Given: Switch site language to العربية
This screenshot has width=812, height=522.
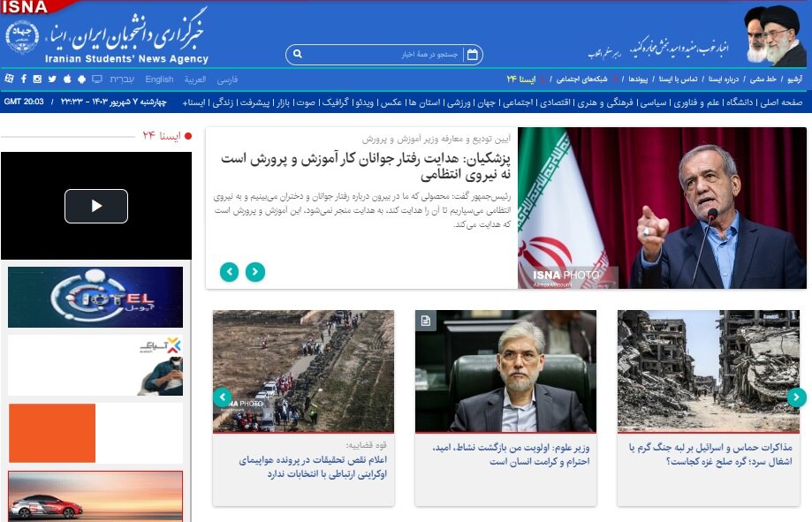Looking at the screenshot, I should [195, 79].
